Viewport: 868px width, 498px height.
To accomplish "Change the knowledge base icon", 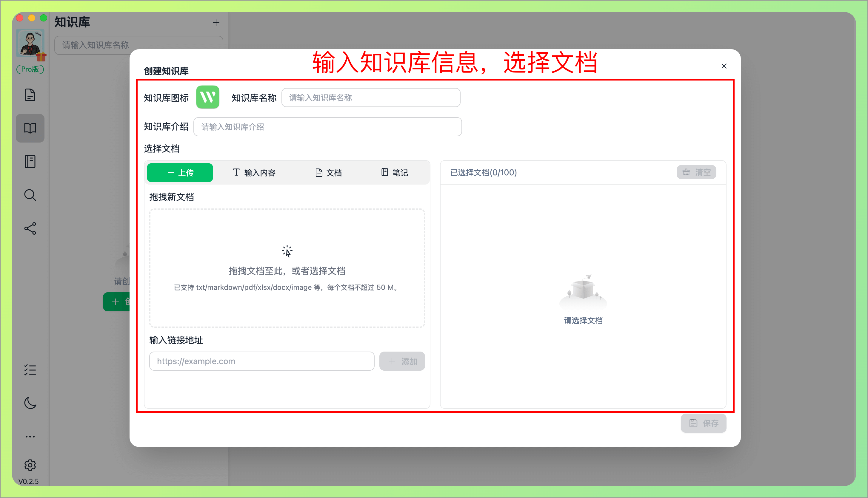I will point(207,97).
